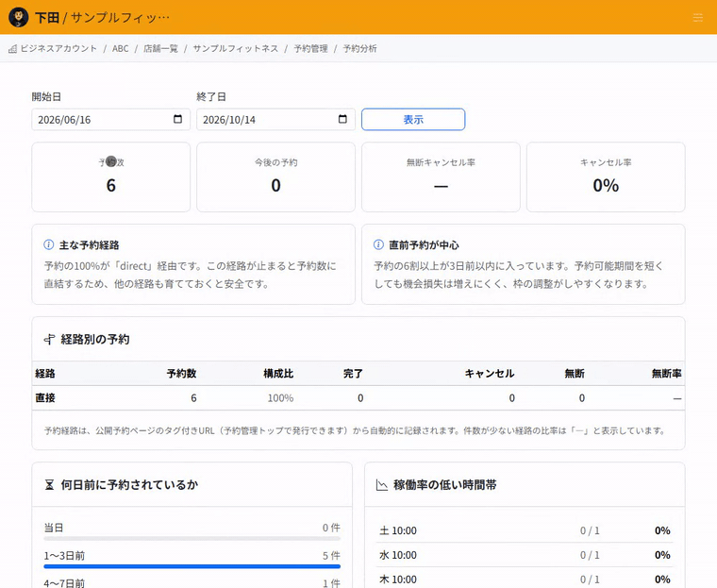This screenshot has height=588, width=717.
Task: Click the 終了日 date input field
Action: click(x=275, y=120)
